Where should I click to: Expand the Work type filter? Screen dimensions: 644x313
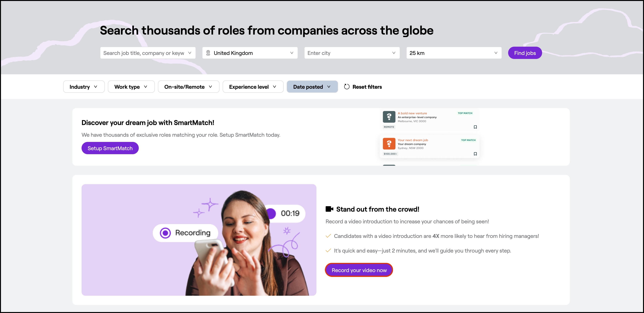131,87
